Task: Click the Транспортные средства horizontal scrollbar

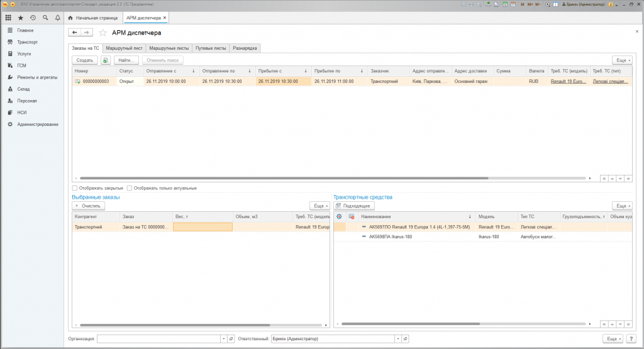Action: 411,324
